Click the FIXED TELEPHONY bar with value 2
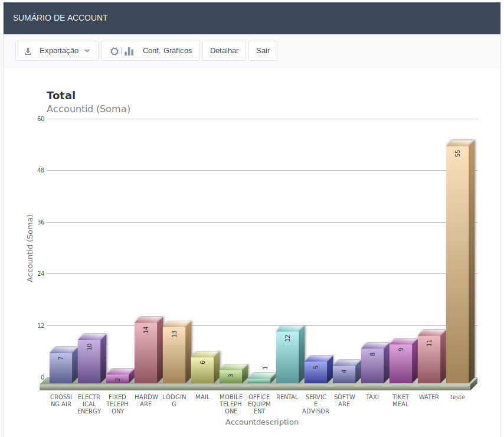 117,379
